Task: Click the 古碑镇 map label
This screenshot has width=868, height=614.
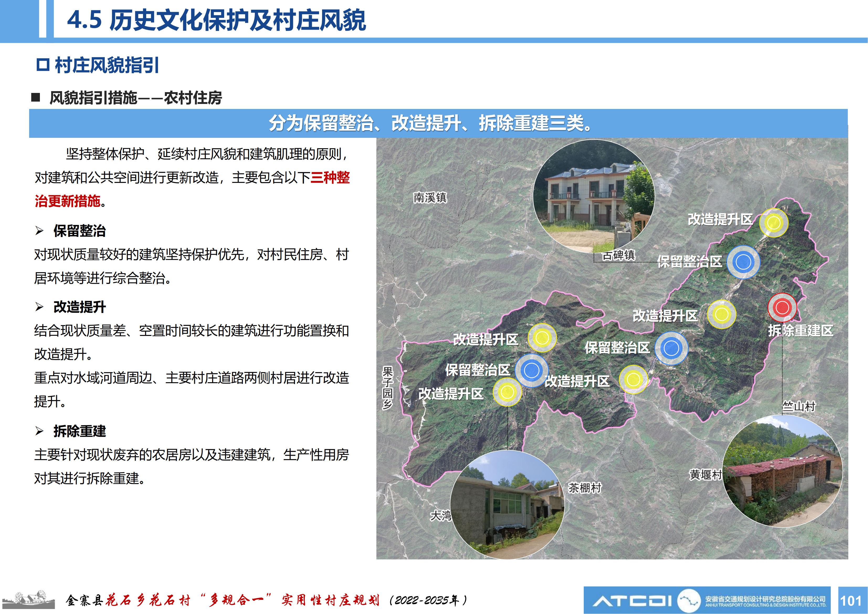Action: (619, 256)
